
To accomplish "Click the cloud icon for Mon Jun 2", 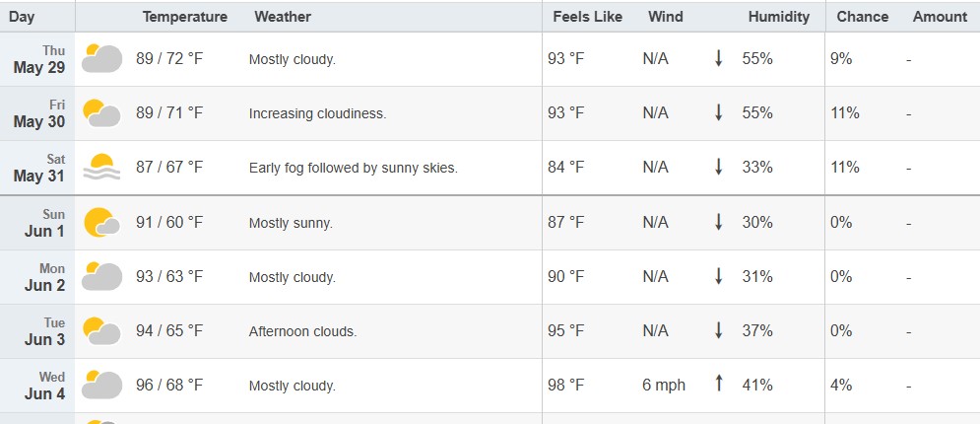I will click(x=101, y=276).
